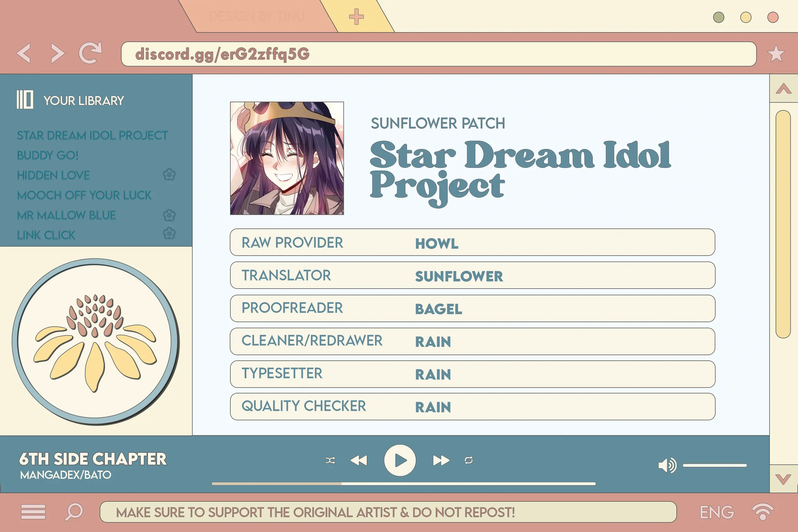Toggle flower icon beside Hidden Love
Screen dimensions: 798x532
pos(169,175)
